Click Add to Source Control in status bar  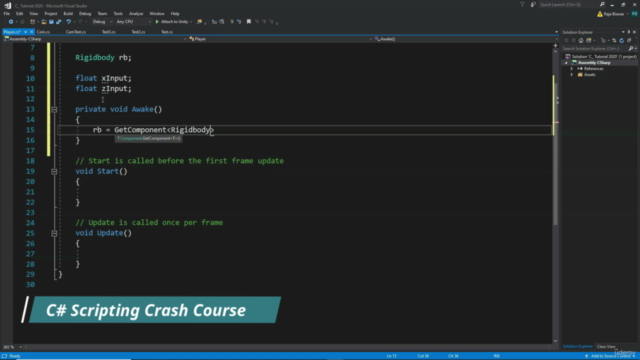[x=610, y=356]
